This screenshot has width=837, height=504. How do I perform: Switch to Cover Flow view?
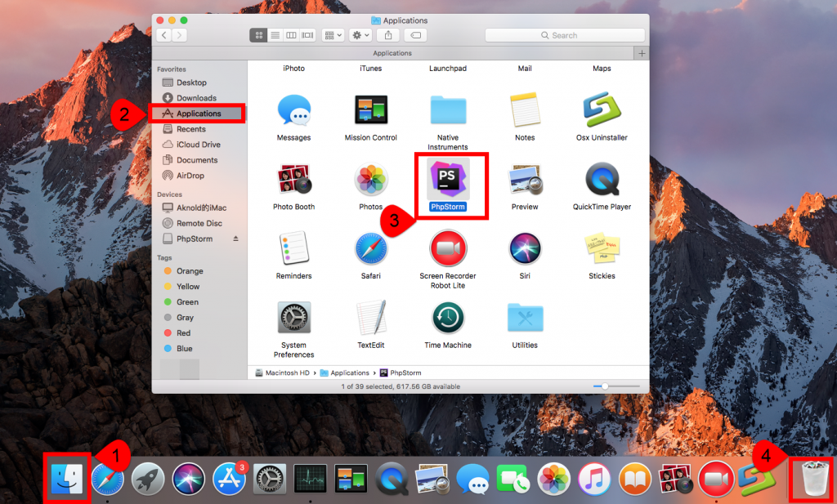click(x=307, y=35)
